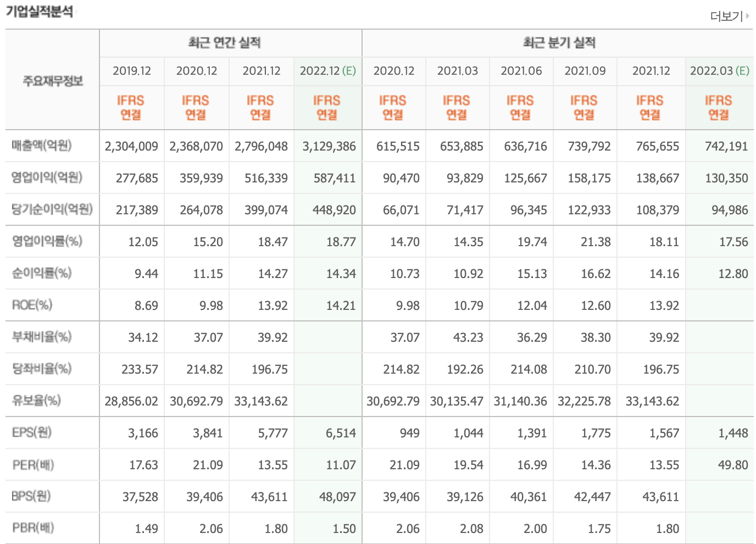
Task: Click the 당기순이익(억원) row label
Action: point(52,209)
